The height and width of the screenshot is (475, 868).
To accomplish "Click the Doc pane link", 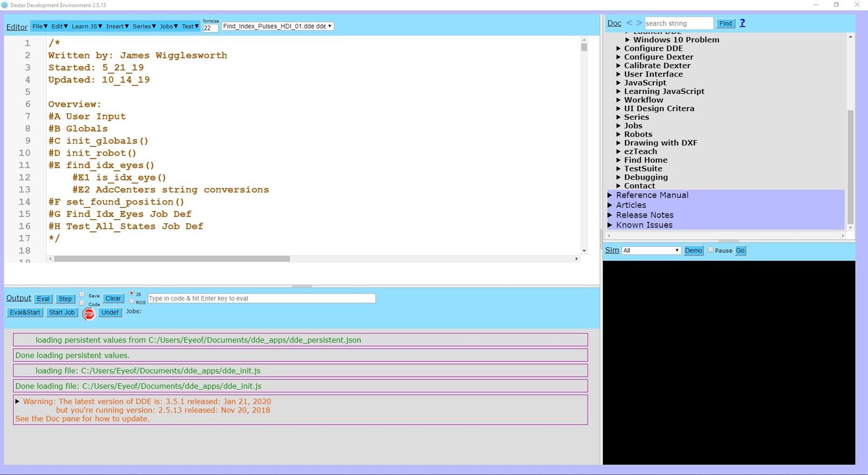I will click(614, 23).
